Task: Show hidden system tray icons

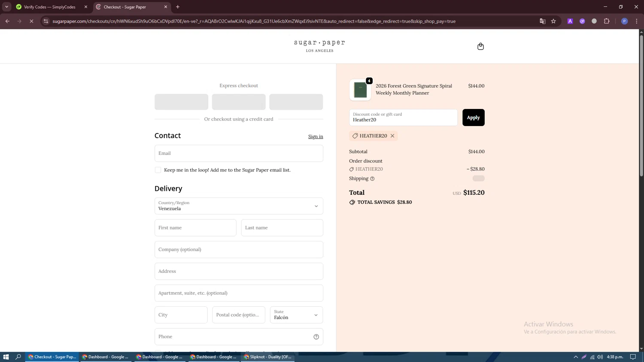Action: click(x=576, y=357)
